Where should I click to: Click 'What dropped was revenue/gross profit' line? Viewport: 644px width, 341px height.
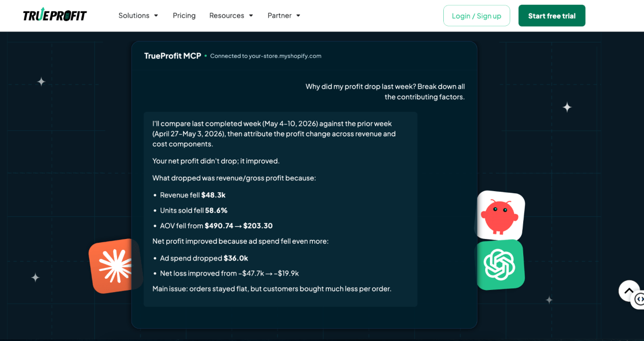click(234, 178)
